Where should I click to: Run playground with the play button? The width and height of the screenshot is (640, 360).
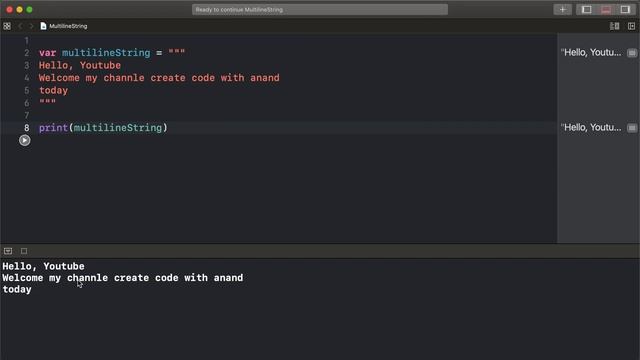(24, 140)
